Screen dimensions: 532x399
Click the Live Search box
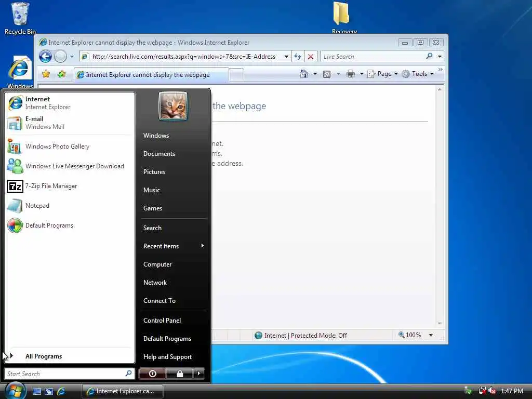tap(373, 57)
